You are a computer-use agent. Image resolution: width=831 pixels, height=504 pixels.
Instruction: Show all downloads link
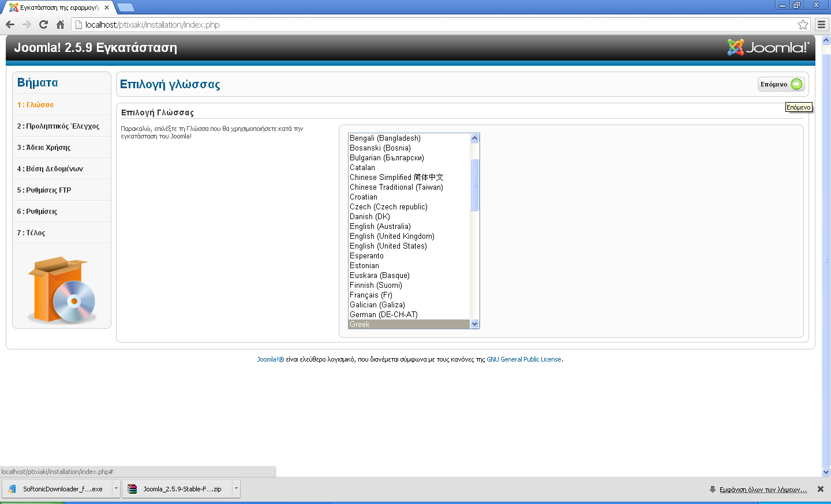(763, 490)
